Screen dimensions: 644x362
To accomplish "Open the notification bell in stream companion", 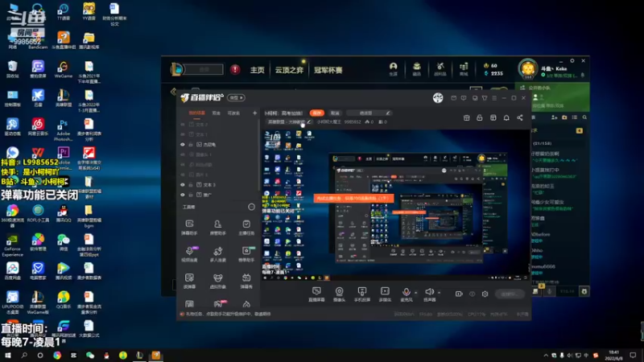I will click(506, 117).
